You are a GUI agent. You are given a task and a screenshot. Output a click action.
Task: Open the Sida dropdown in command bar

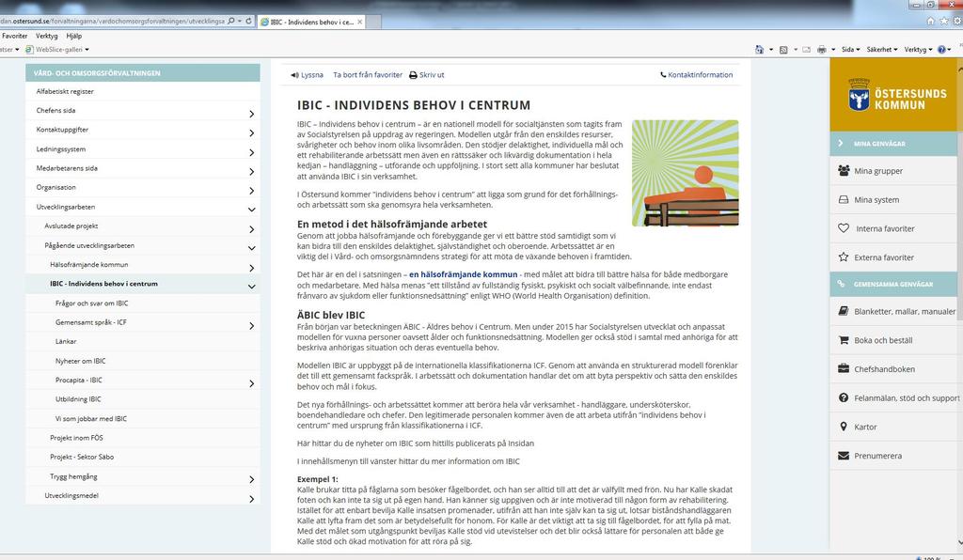coord(850,50)
